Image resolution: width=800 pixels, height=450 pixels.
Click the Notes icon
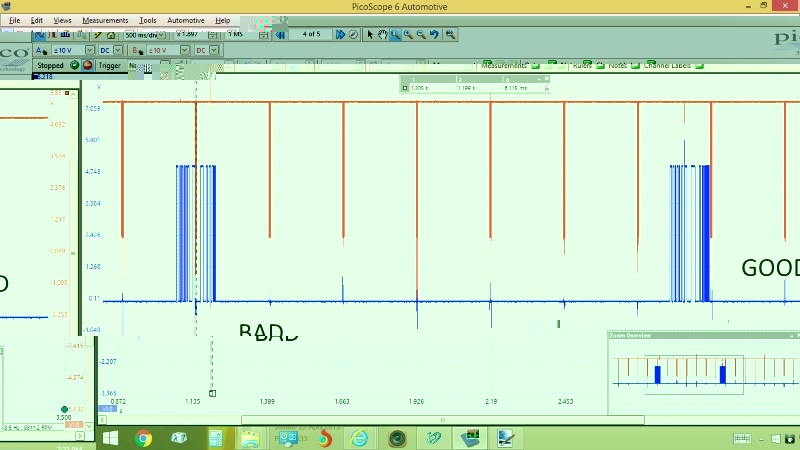[635, 66]
